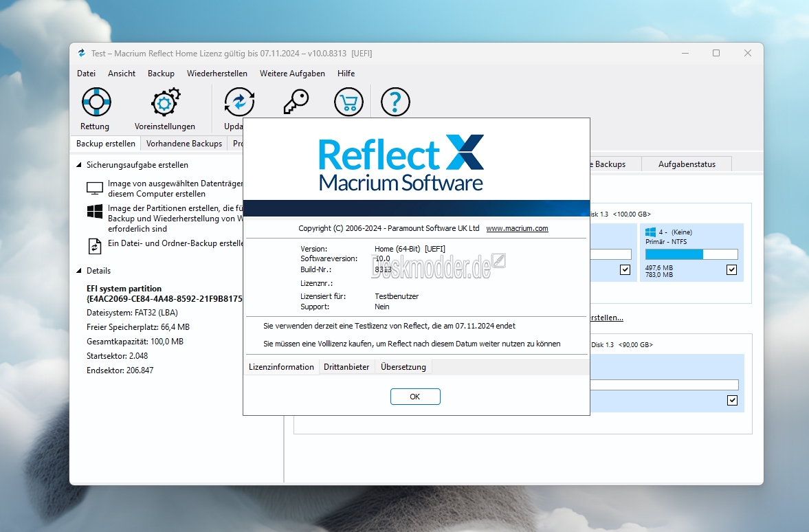Toggle checkbox left of partition 4's panel
The width and height of the screenshot is (809, 532).
[x=625, y=269]
